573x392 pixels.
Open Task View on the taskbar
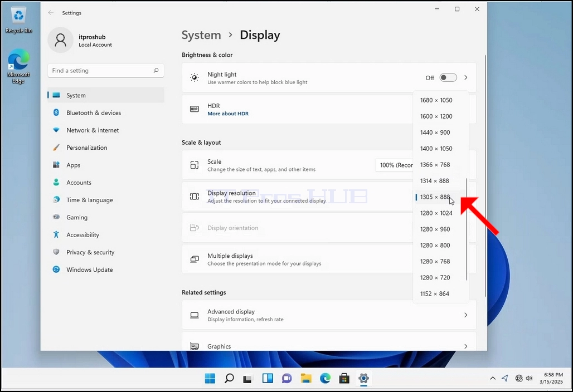click(x=248, y=379)
